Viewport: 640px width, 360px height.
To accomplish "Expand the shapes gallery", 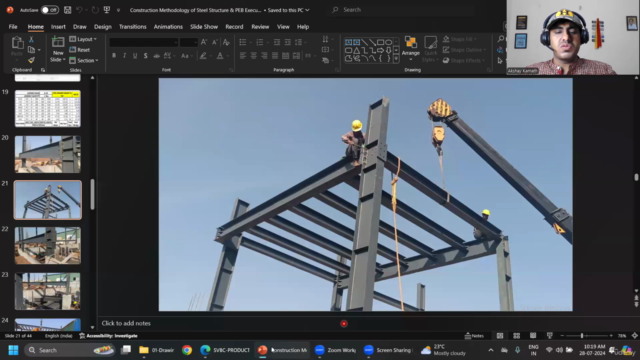I will click(396, 60).
